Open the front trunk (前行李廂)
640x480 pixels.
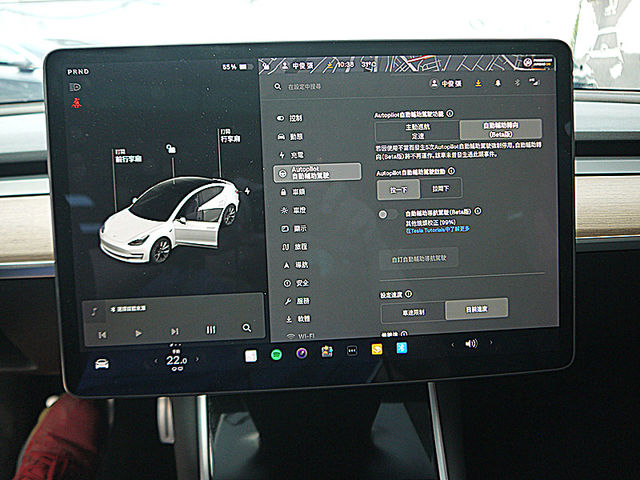(128, 156)
